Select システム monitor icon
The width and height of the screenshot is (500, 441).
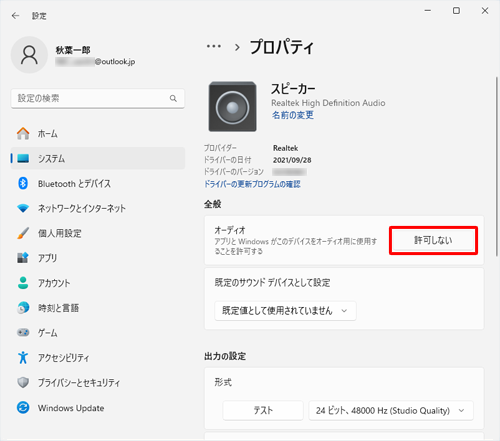point(23,158)
